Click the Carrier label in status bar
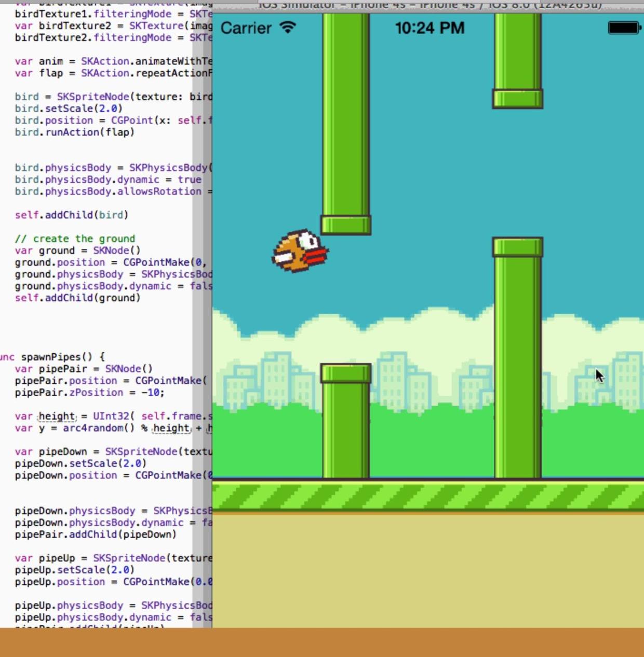Viewport: 644px width, 657px height. tap(246, 28)
